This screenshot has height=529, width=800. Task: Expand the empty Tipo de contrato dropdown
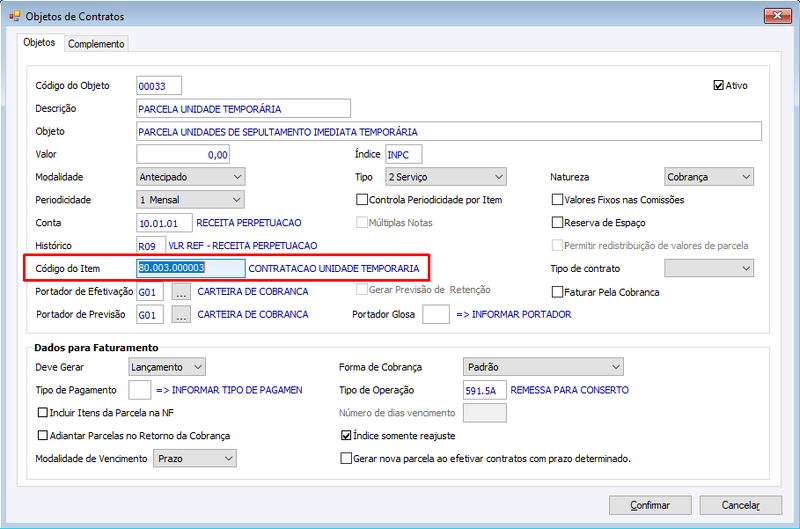click(x=709, y=268)
